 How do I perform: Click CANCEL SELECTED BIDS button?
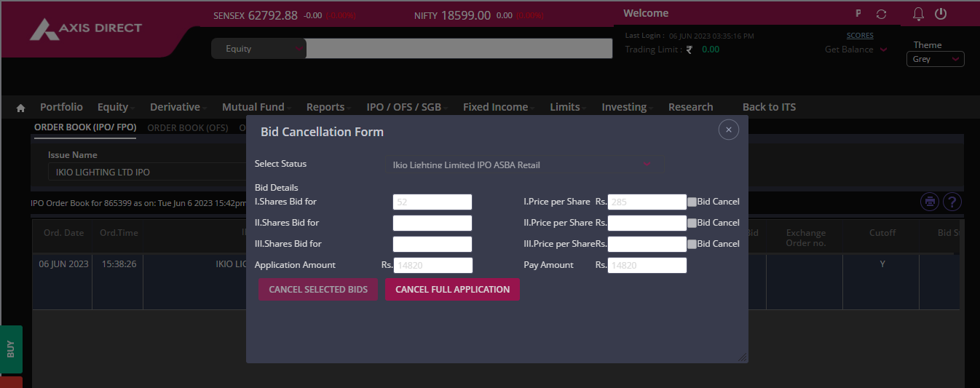coord(318,290)
